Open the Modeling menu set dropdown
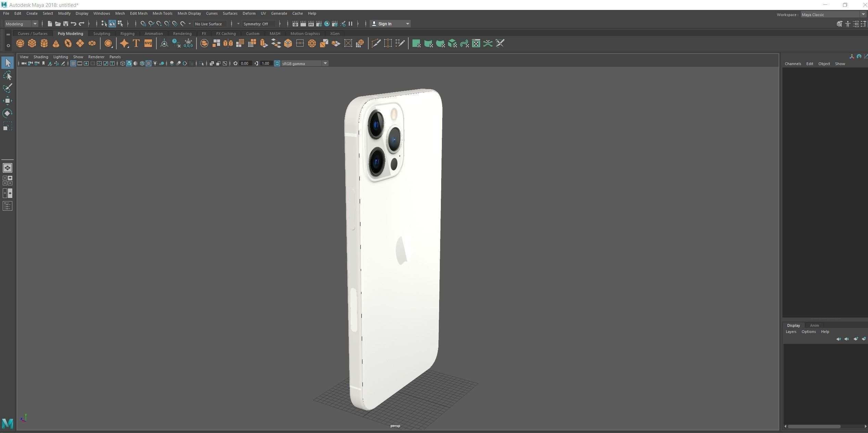868x433 pixels. 21,24
